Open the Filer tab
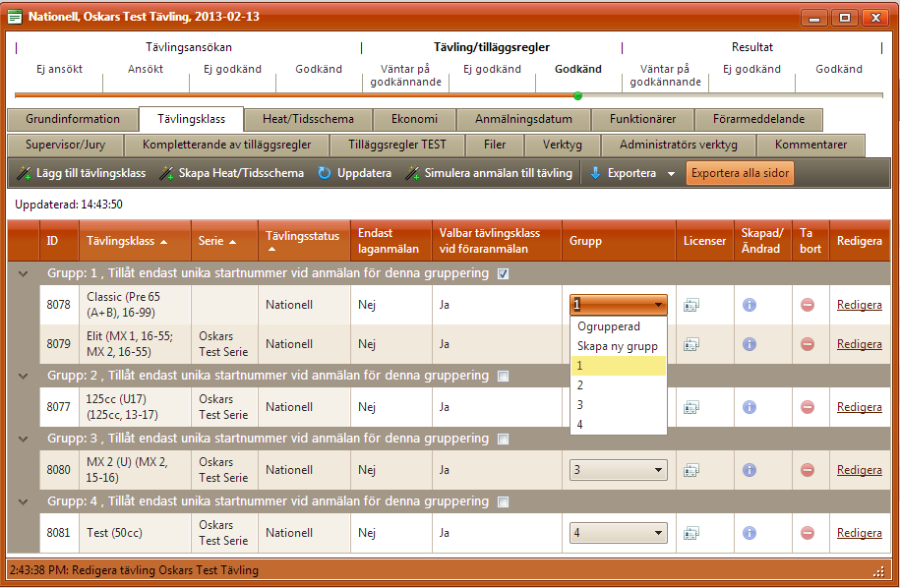Viewport: 900px width, 588px height. 495,146
